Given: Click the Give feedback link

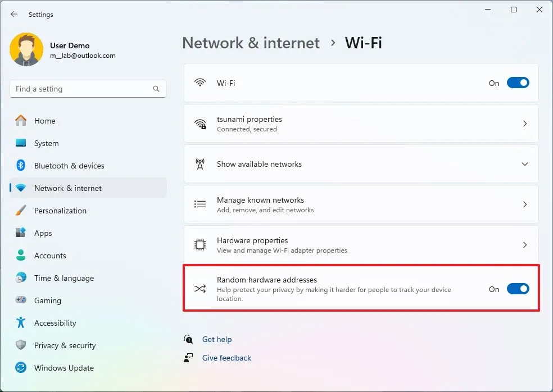Looking at the screenshot, I should pos(226,358).
